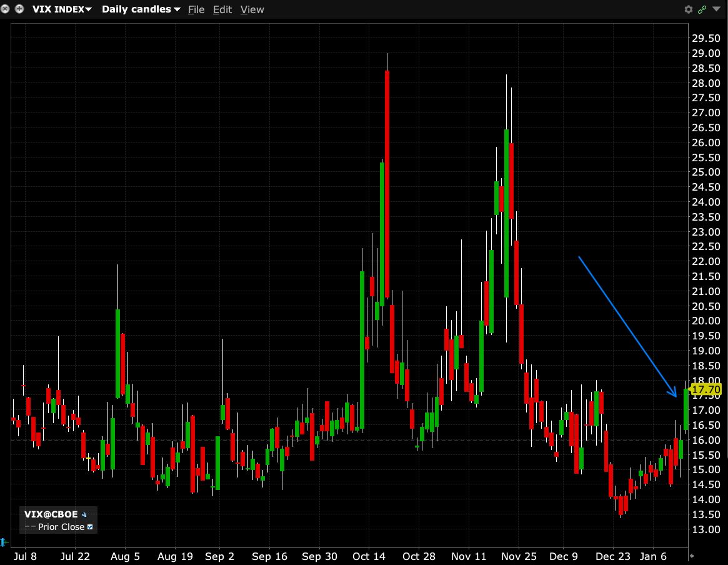Expand the Daily candles dropdown
Screen dimensions: 728x565
pos(141,9)
